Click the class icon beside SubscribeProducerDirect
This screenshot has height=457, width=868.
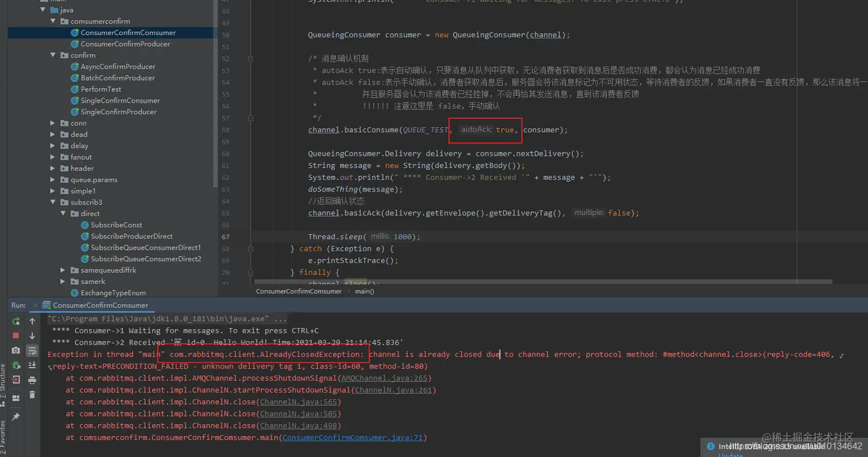[85, 236]
